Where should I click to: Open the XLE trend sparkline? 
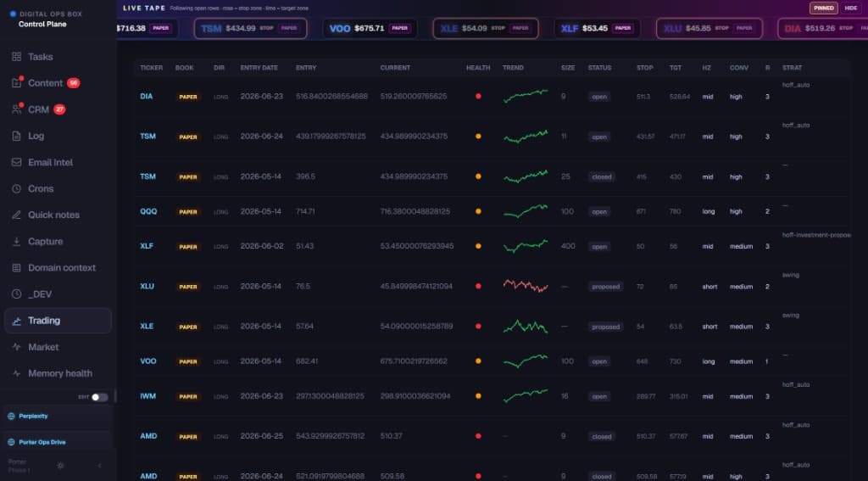pyautogui.click(x=526, y=327)
